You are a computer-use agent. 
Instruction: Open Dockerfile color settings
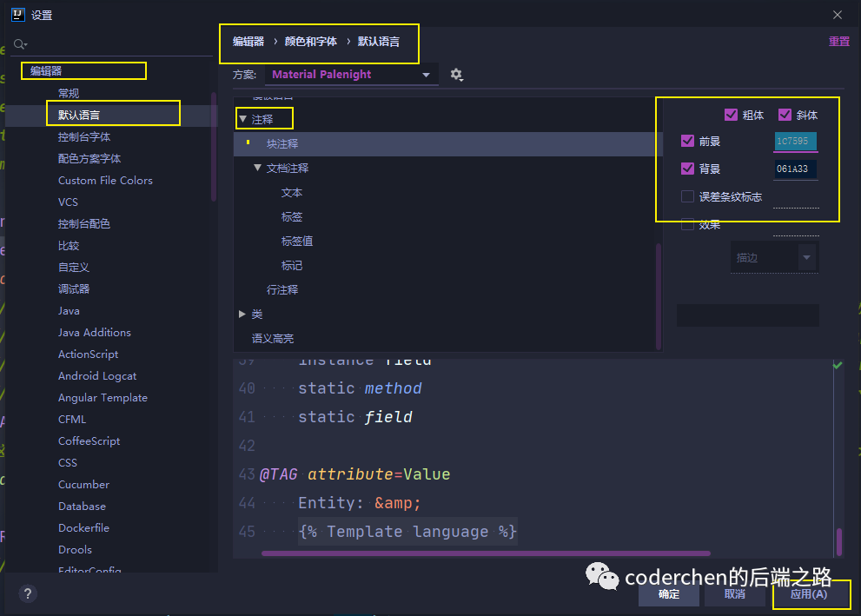(83, 528)
